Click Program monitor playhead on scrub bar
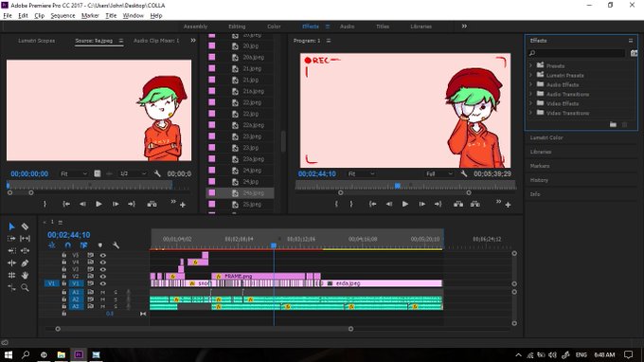The height and width of the screenshot is (362, 644). [x=397, y=186]
